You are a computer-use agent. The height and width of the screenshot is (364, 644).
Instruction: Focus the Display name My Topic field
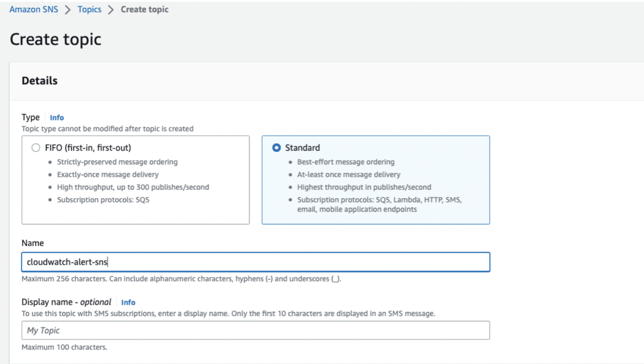[256, 330]
